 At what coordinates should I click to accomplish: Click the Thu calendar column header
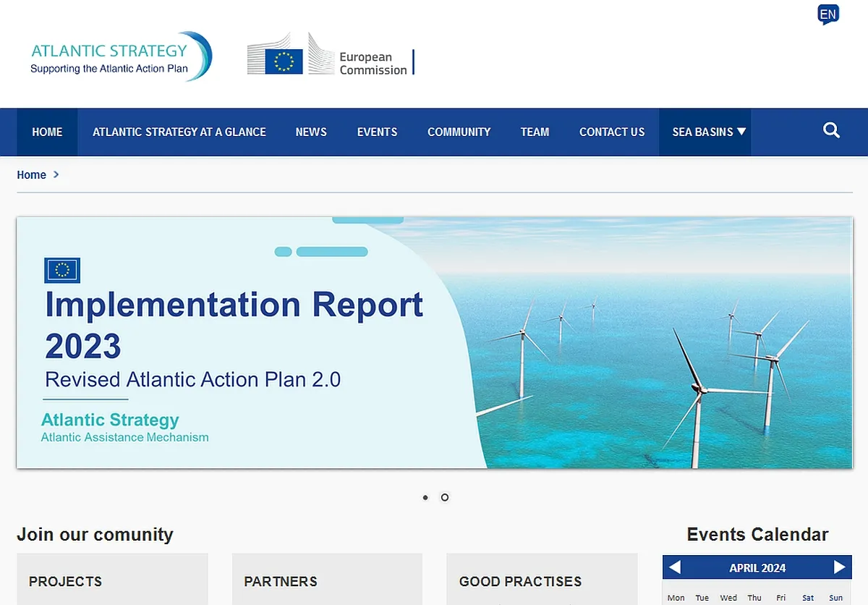point(754,598)
